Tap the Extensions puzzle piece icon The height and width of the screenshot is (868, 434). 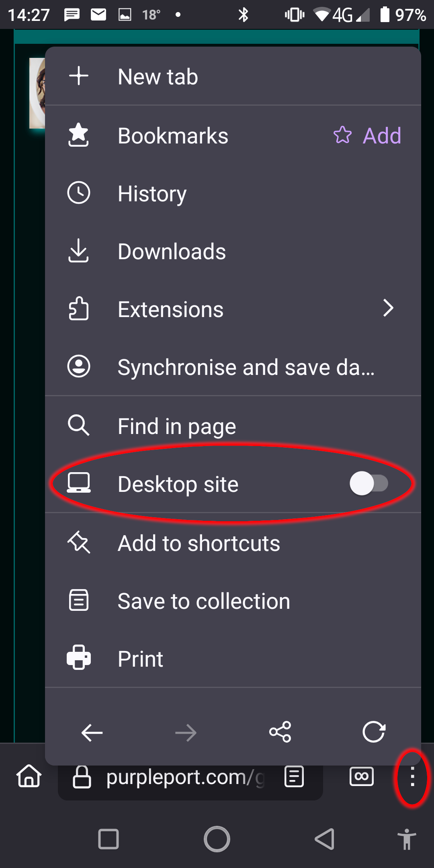[78, 309]
